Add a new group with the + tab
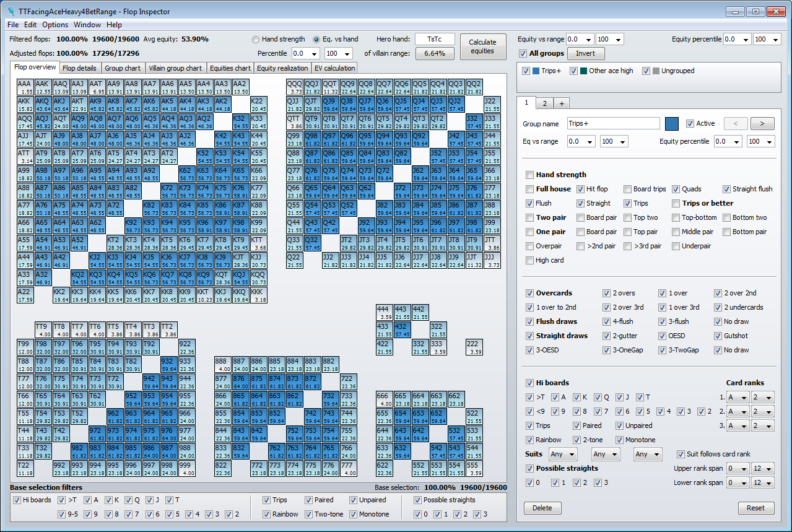Screen dimensions: 792x532 click(562, 103)
